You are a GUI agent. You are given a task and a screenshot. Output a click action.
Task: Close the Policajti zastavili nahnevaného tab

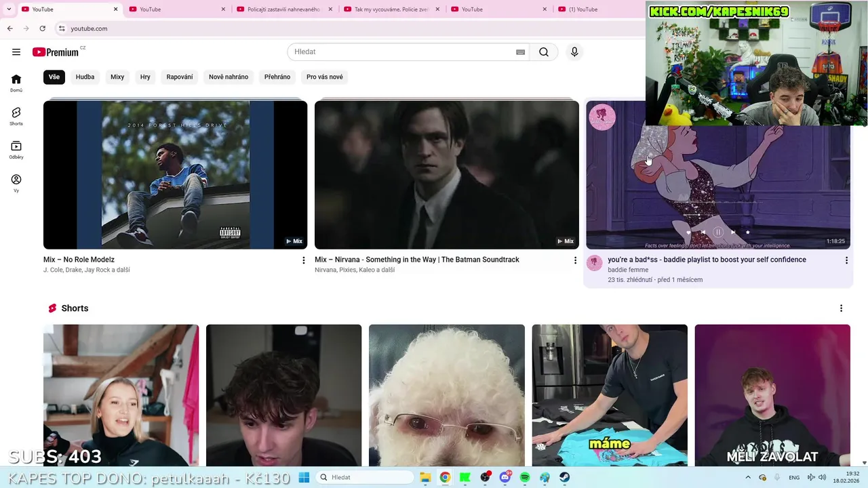click(330, 9)
